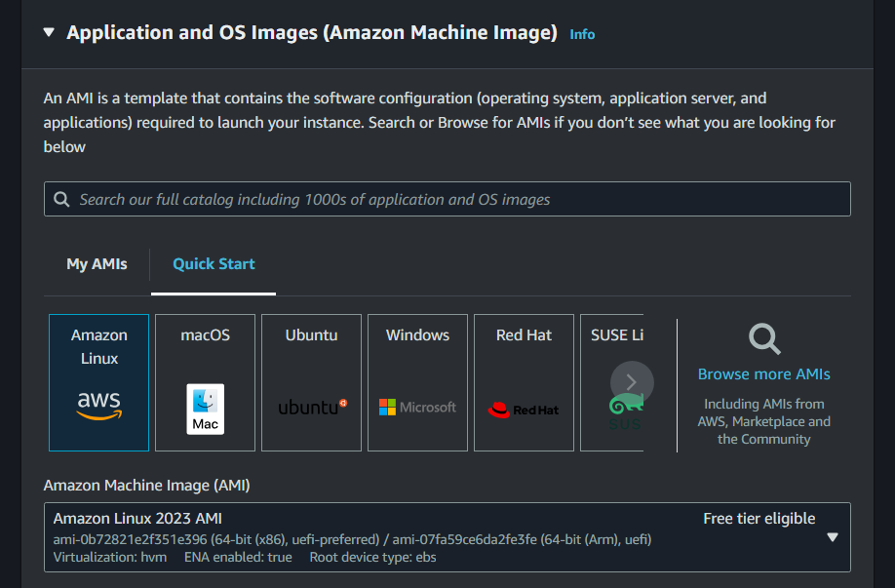This screenshot has height=588, width=895.
Task: Click the Browse more AMIs magnifier icon
Action: coord(764,339)
